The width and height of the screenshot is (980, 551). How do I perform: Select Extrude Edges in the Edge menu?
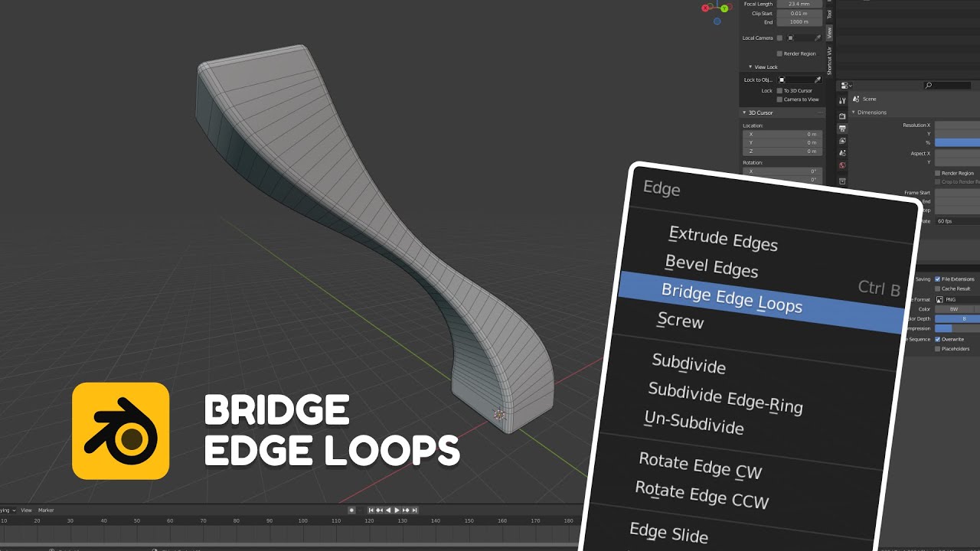[723, 239]
